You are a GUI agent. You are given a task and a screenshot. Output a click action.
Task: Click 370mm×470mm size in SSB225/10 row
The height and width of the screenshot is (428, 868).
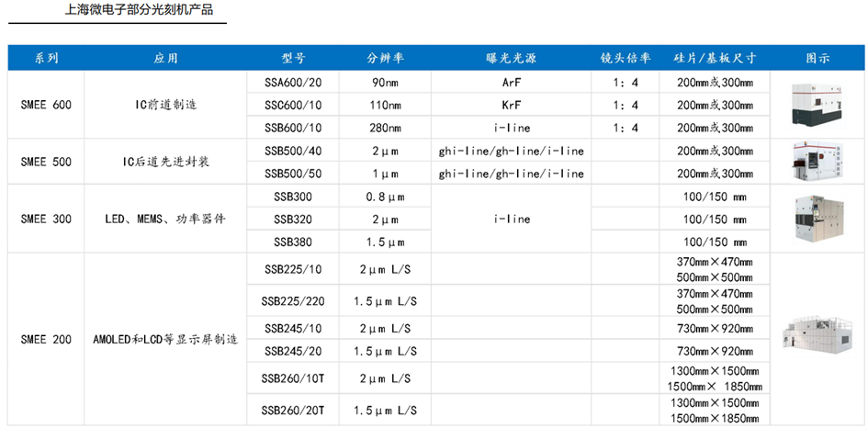coord(715,262)
